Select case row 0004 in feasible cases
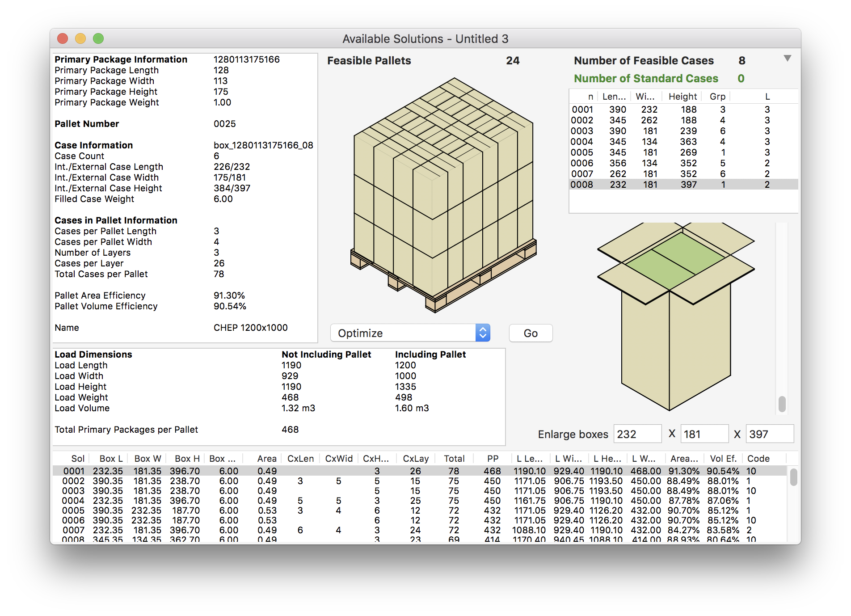851x616 pixels. [683, 142]
